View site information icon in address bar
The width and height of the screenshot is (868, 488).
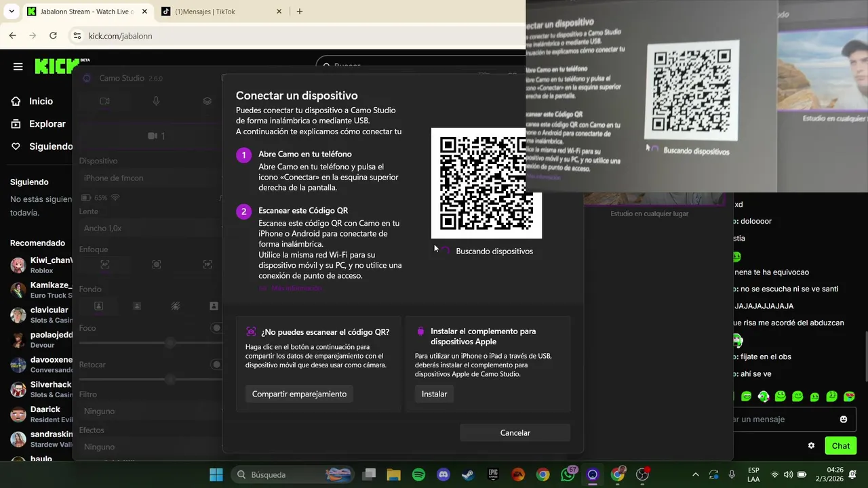tap(77, 36)
